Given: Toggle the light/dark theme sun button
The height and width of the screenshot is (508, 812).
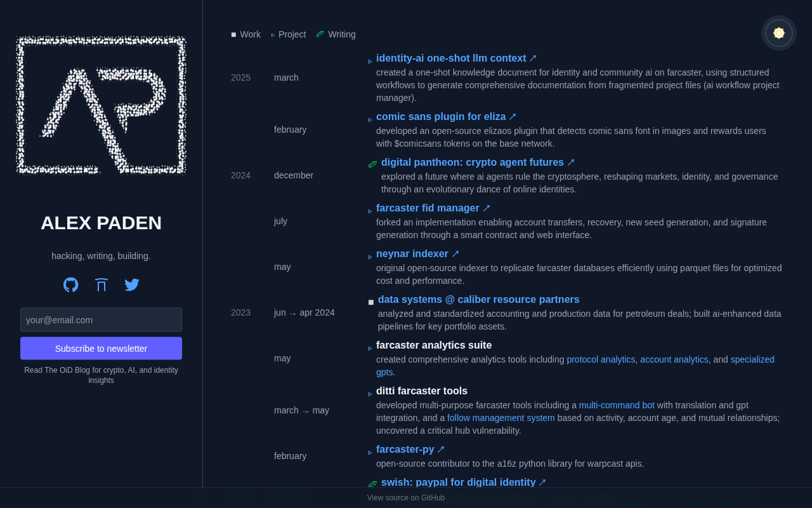Looking at the screenshot, I should coord(779,33).
